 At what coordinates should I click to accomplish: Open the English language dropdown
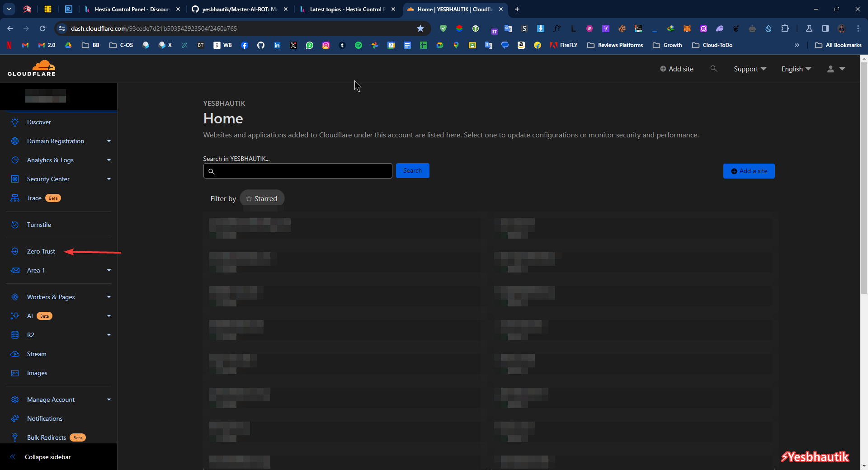point(796,69)
